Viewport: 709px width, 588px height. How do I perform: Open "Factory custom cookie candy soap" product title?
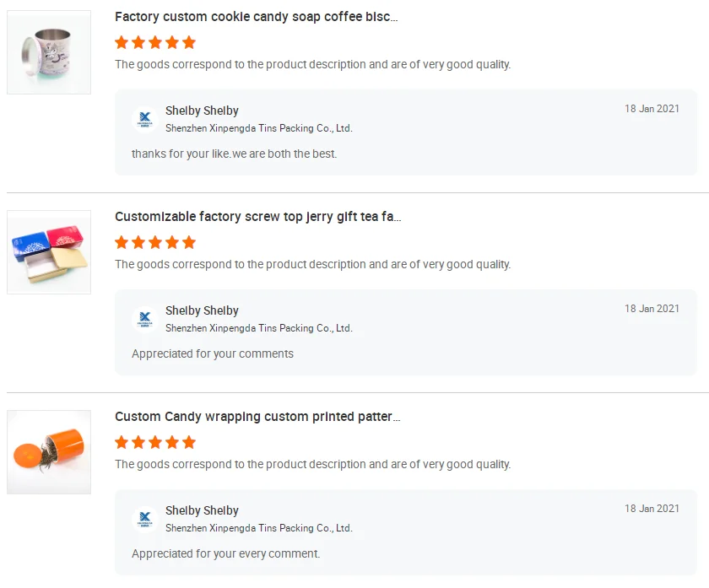(256, 17)
